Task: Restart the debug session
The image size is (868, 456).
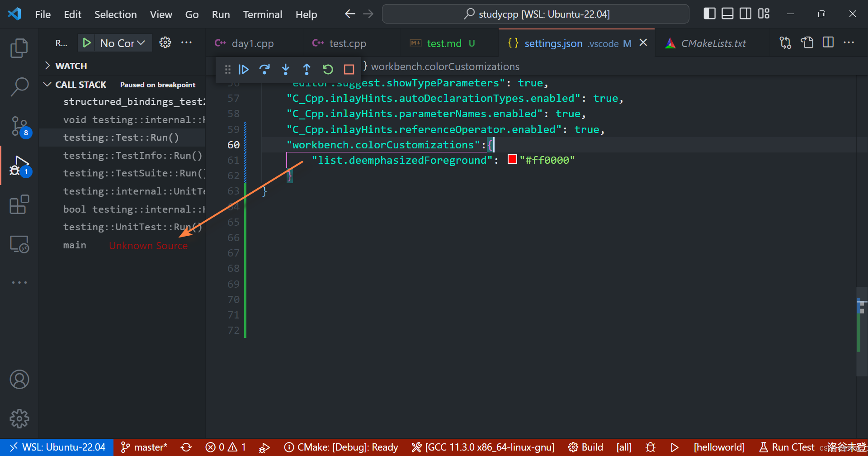Action: pyautogui.click(x=328, y=69)
